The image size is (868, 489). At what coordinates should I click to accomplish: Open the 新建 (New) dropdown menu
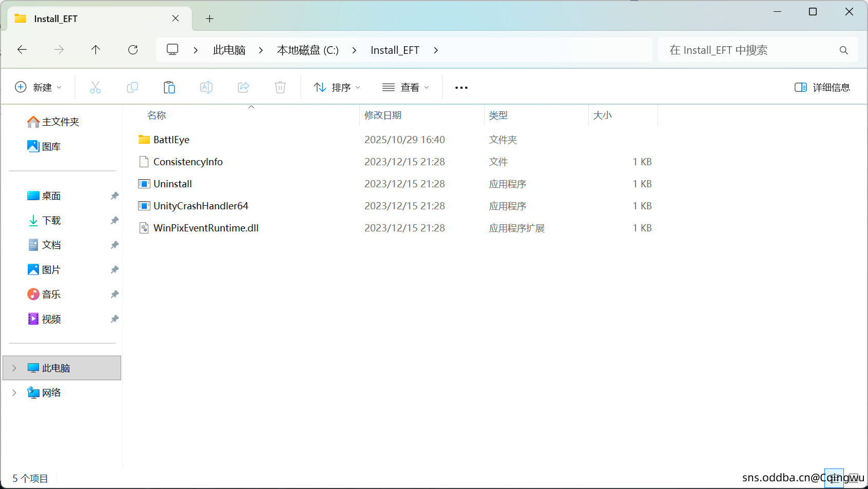38,87
